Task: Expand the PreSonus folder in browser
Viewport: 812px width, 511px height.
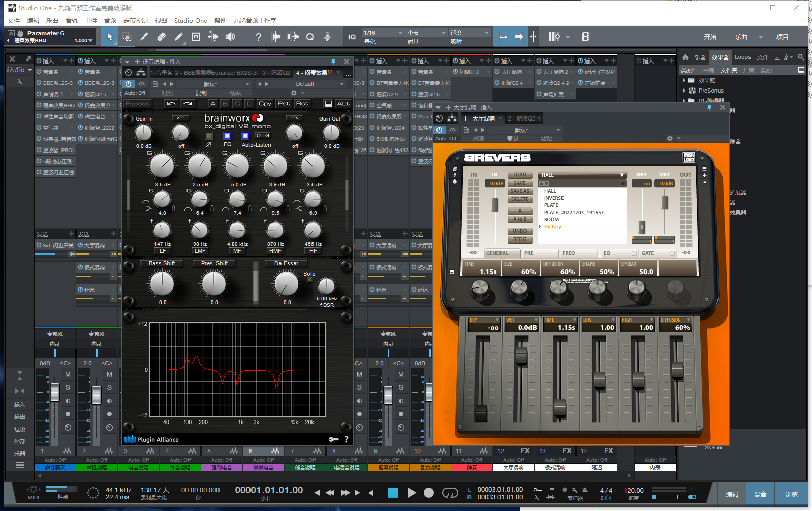Action: click(684, 91)
